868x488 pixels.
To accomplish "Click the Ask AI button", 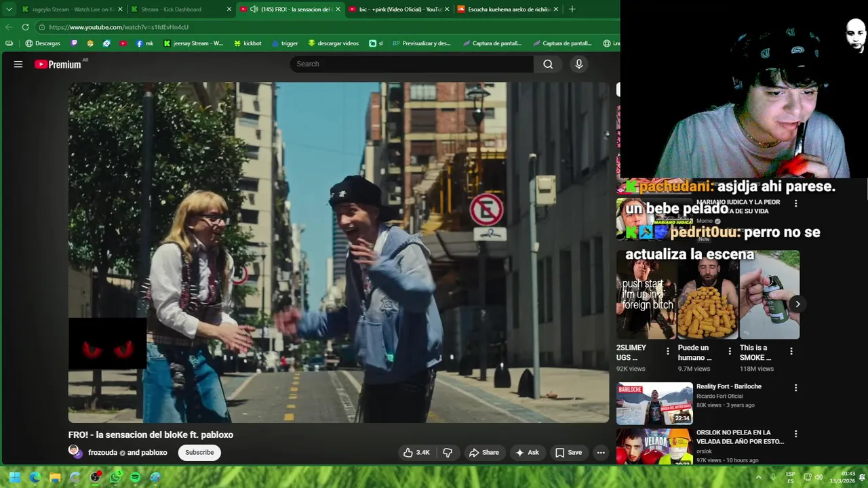I will (528, 453).
